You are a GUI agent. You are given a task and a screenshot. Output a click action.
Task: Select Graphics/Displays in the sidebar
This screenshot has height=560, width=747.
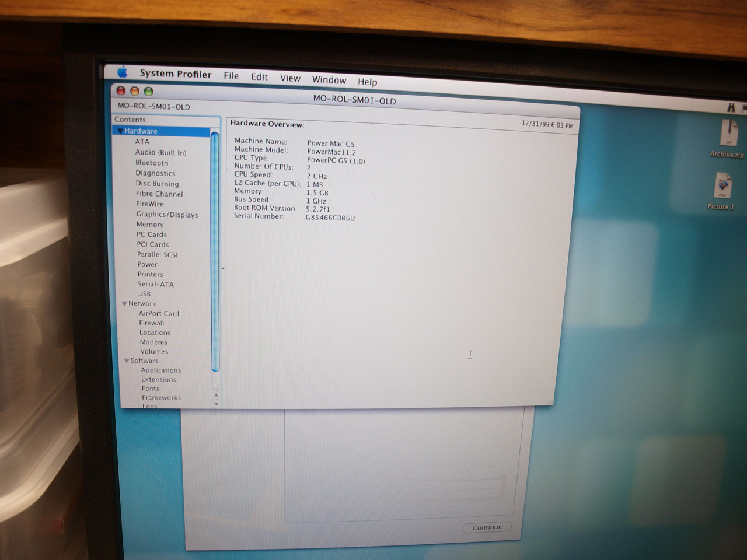pos(167,215)
